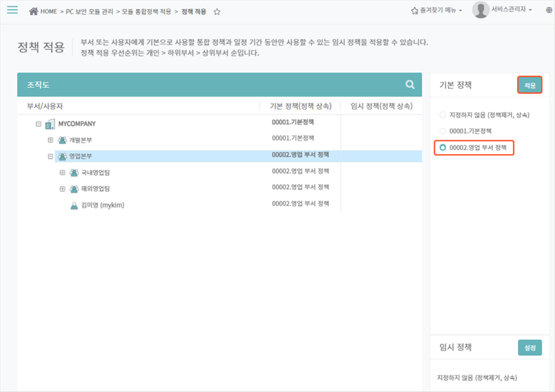Collapse the 영업본부 tree node
The height and width of the screenshot is (392, 555).
pyautogui.click(x=51, y=156)
